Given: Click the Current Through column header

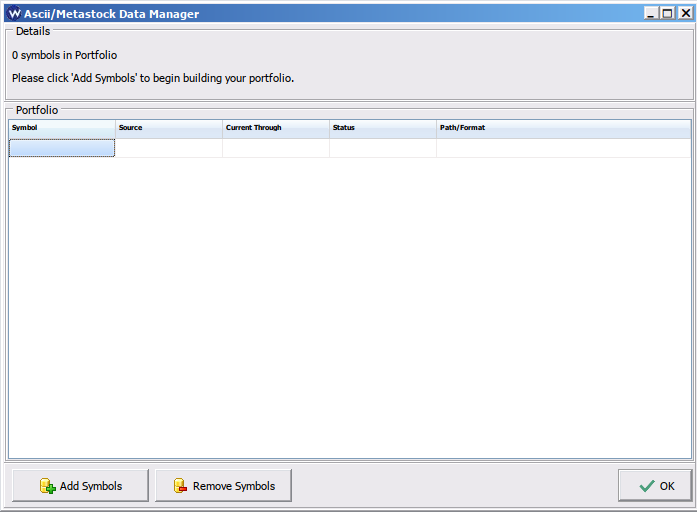Looking at the screenshot, I should [x=276, y=128].
